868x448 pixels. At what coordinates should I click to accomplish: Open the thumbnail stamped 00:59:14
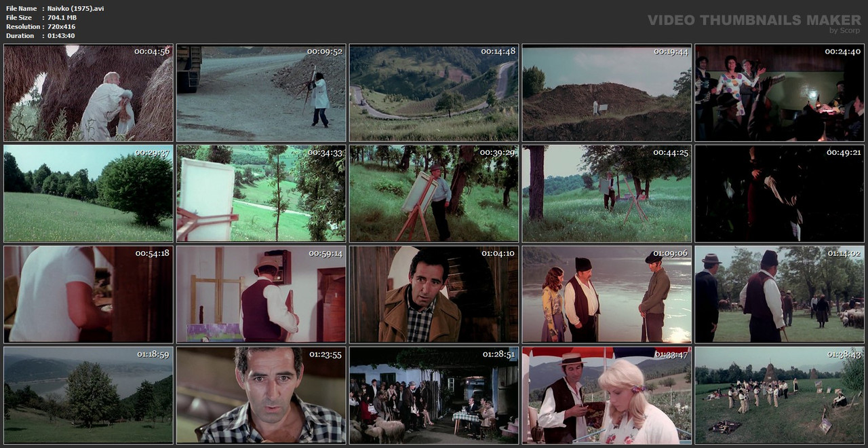[x=261, y=295]
